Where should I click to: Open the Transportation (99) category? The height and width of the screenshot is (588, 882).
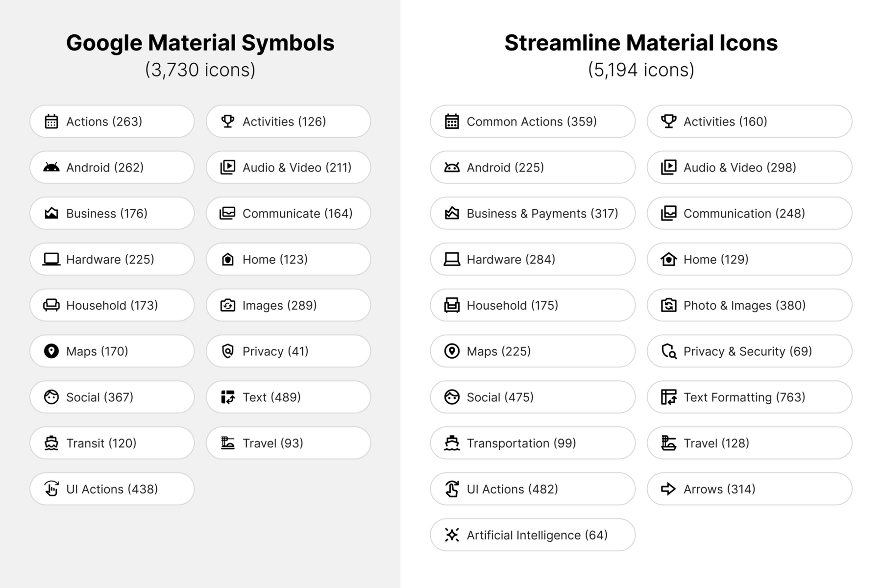(x=533, y=443)
